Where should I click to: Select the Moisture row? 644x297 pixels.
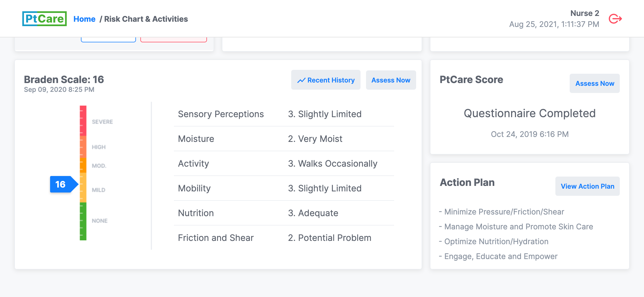[x=284, y=139]
